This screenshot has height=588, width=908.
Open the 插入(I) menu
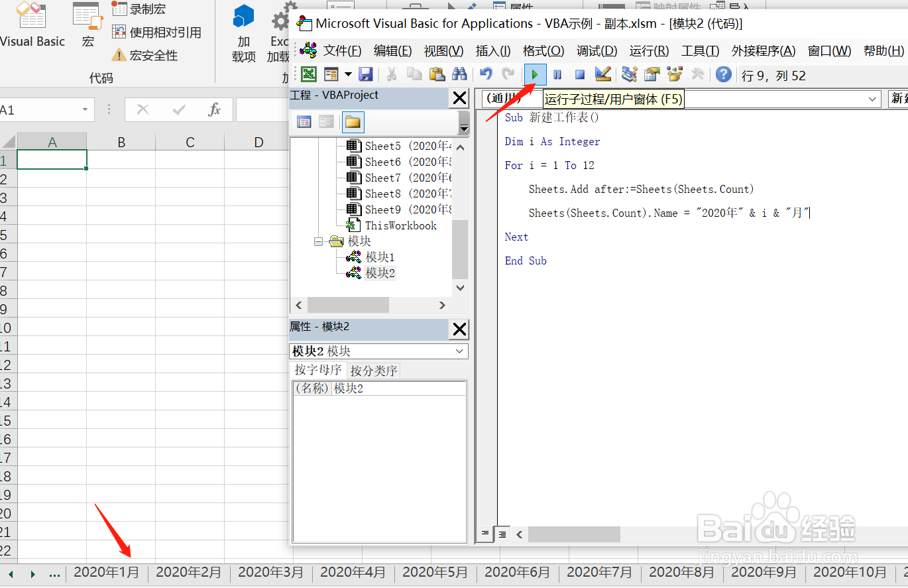[493, 51]
